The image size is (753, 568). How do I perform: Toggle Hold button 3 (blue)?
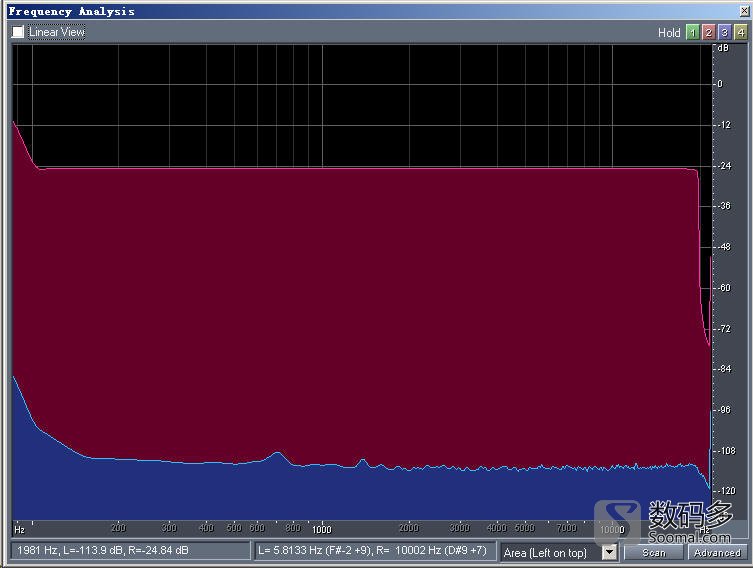point(724,32)
